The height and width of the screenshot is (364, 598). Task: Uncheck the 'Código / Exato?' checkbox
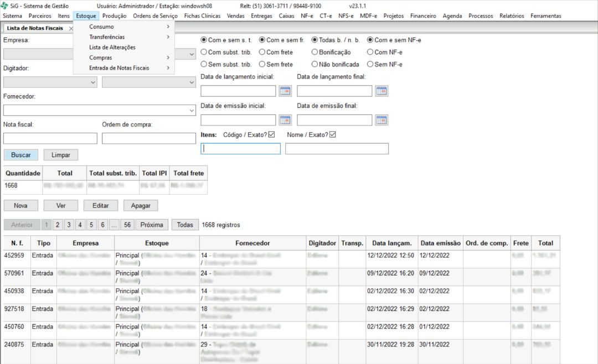point(271,134)
